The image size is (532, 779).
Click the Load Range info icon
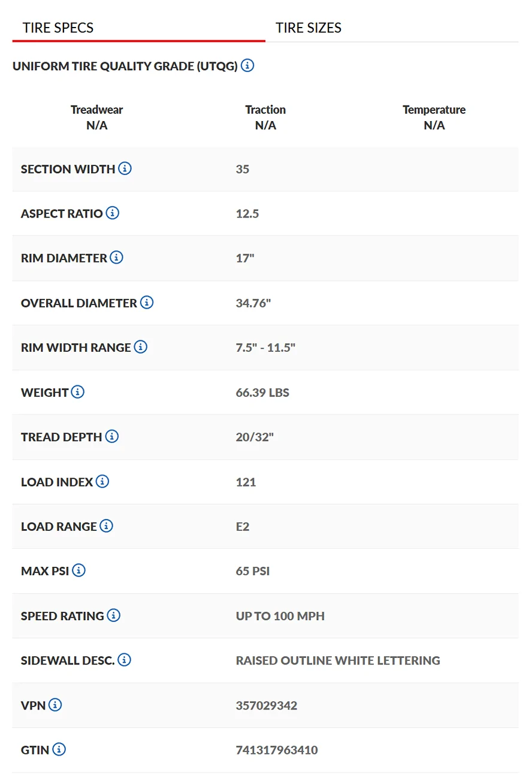106,526
